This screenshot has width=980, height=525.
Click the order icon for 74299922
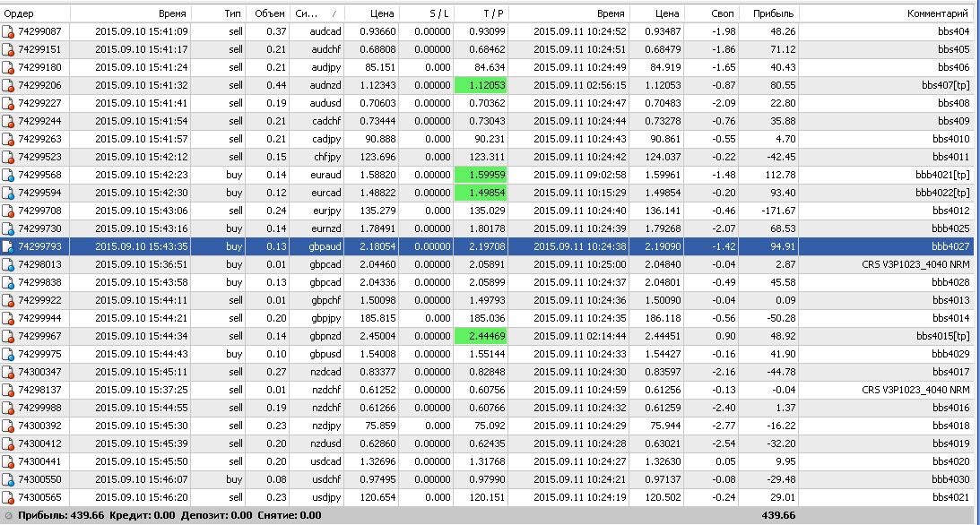tap(8, 300)
